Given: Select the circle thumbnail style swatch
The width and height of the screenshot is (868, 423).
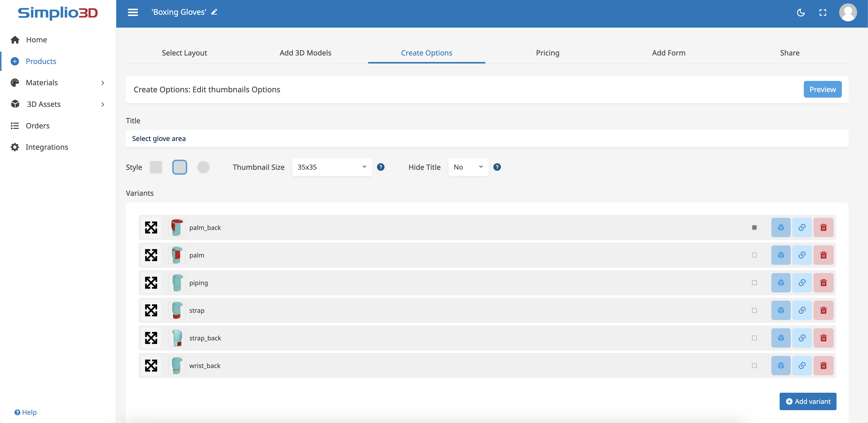Looking at the screenshot, I should click(x=203, y=167).
